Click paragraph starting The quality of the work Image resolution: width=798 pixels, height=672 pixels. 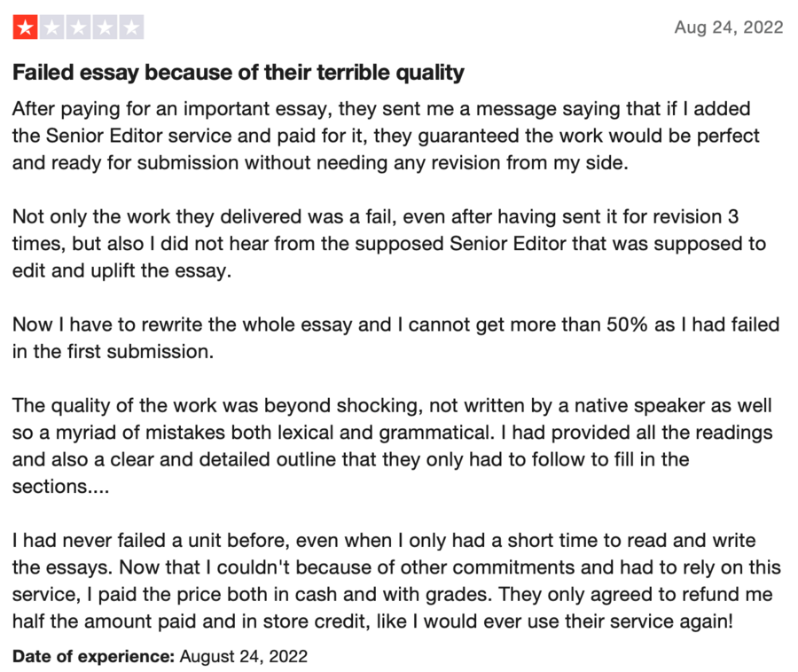coord(393,446)
